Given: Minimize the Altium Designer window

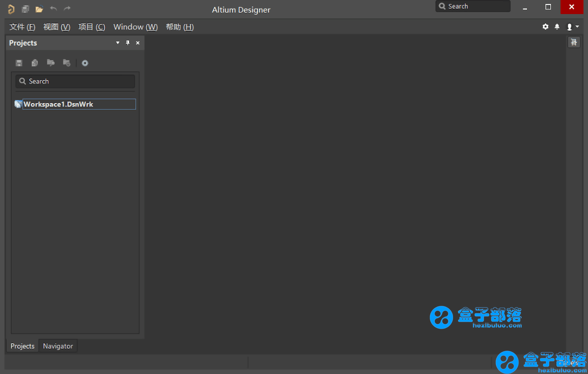Looking at the screenshot, I should click(525, 7).
